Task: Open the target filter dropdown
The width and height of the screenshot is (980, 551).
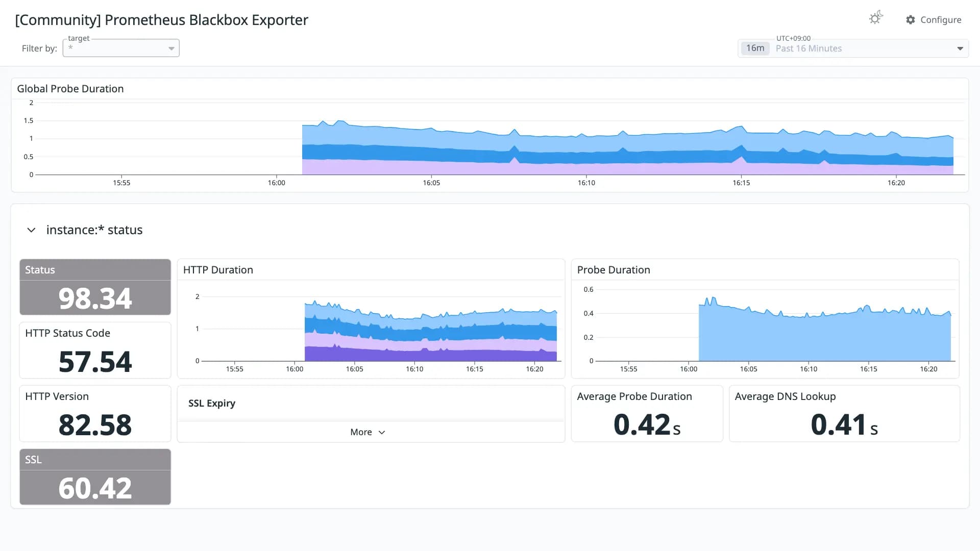Action: 121,48
